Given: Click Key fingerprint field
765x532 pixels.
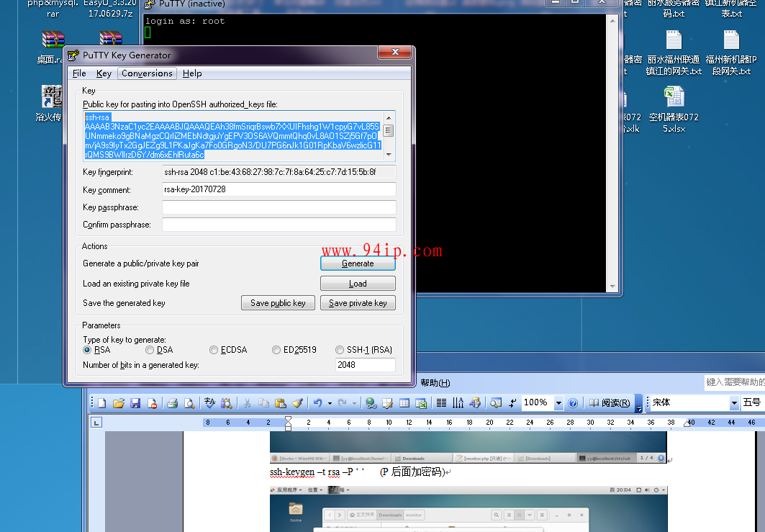Looking at the screenshot, I should point(279,172).
